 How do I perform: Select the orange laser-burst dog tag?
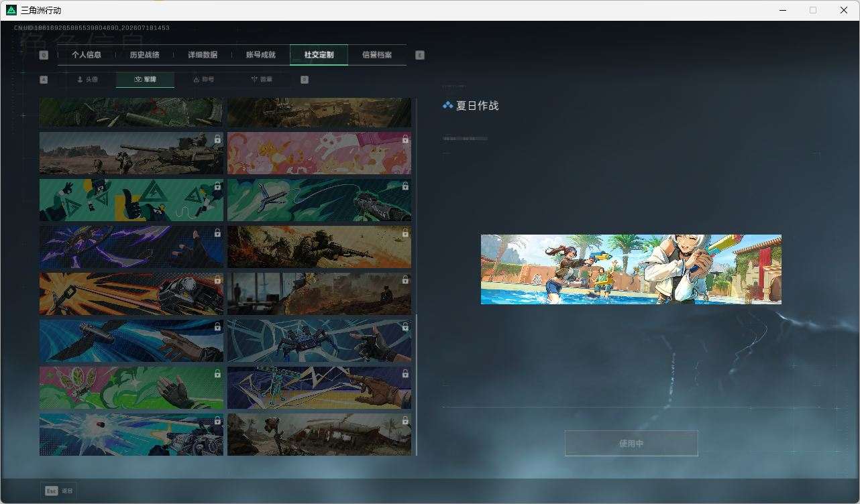131,294
